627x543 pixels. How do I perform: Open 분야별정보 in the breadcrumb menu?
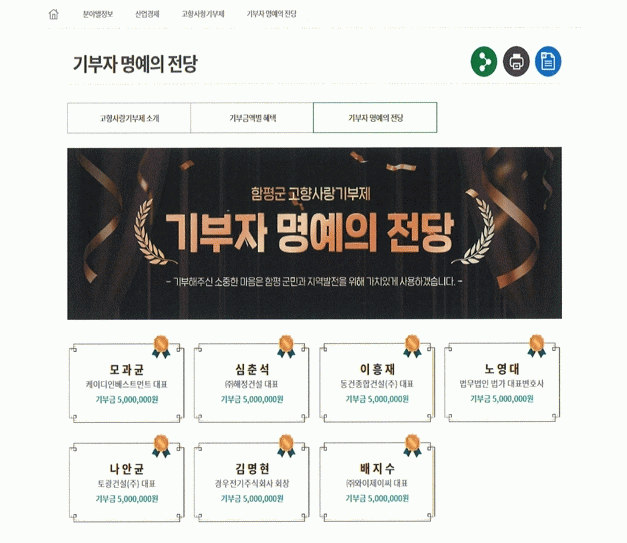coord(98,14)
